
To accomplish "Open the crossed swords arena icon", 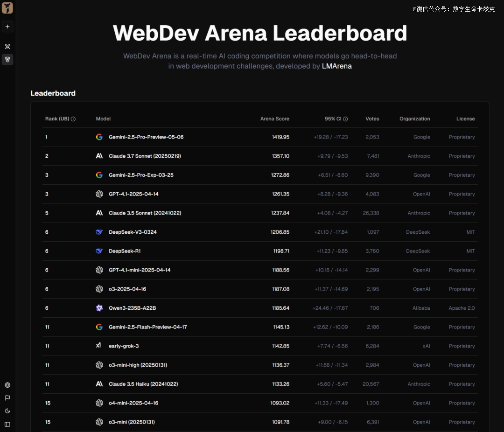I will [7, 47].
